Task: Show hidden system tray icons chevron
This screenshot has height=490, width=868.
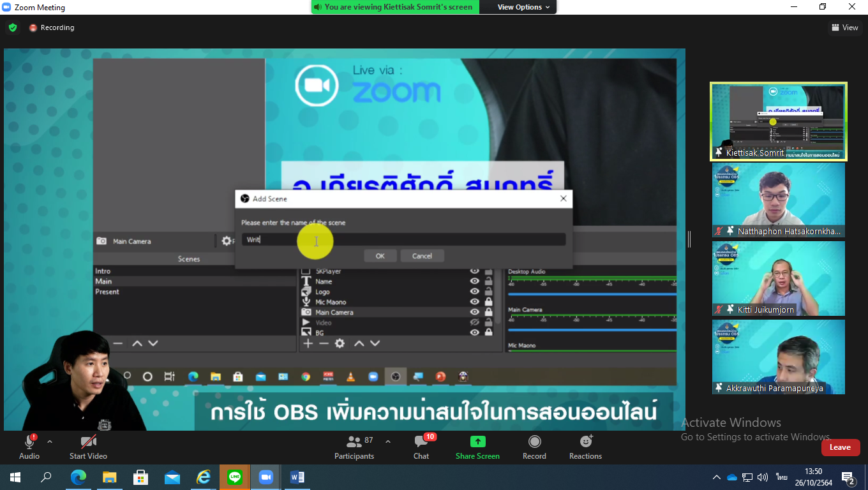Action: (x=717, y=477)
